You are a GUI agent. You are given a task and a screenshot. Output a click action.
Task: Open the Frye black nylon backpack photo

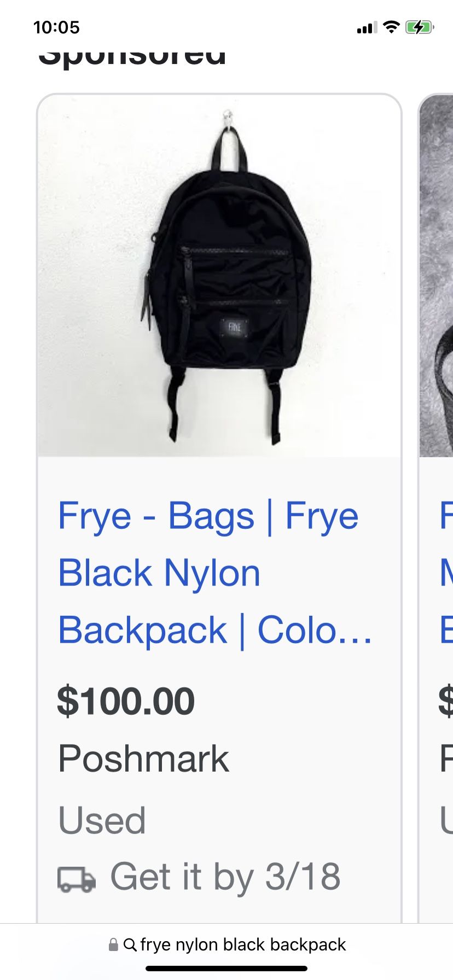click(x=219, y=276)
